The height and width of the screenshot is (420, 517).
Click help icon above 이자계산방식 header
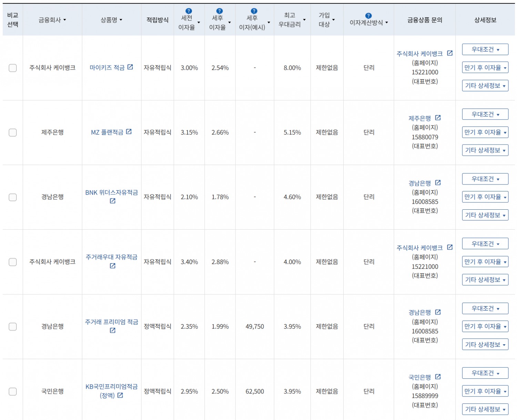(368, 15)
